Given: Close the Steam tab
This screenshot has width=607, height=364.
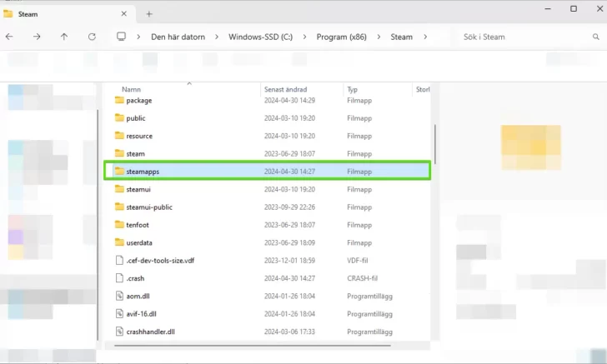Looking at the screenshot, I should click(x=124, y=13).
